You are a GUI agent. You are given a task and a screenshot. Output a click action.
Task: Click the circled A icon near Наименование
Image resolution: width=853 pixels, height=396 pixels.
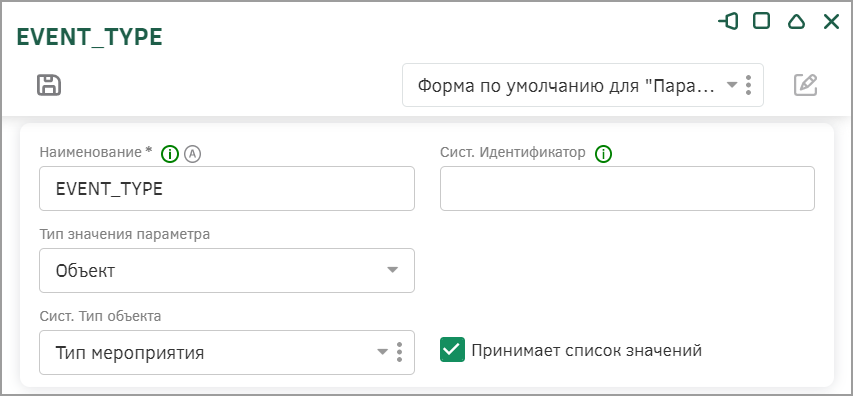[193, 154]
